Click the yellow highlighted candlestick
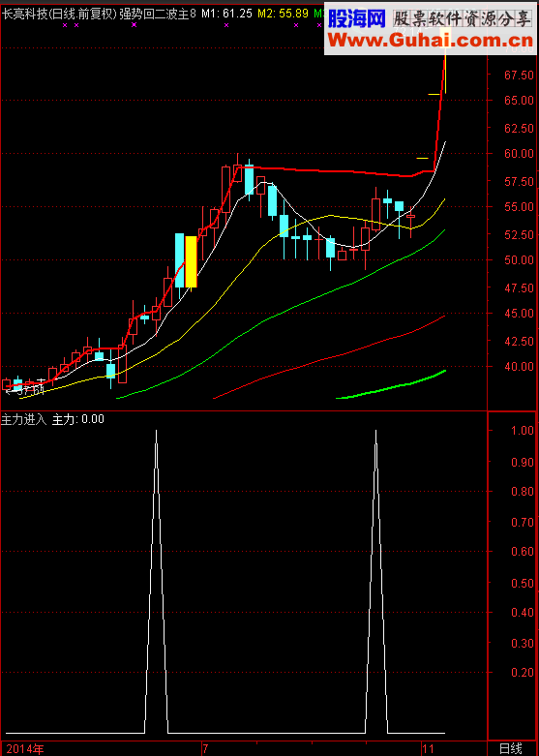 [191, 261]
